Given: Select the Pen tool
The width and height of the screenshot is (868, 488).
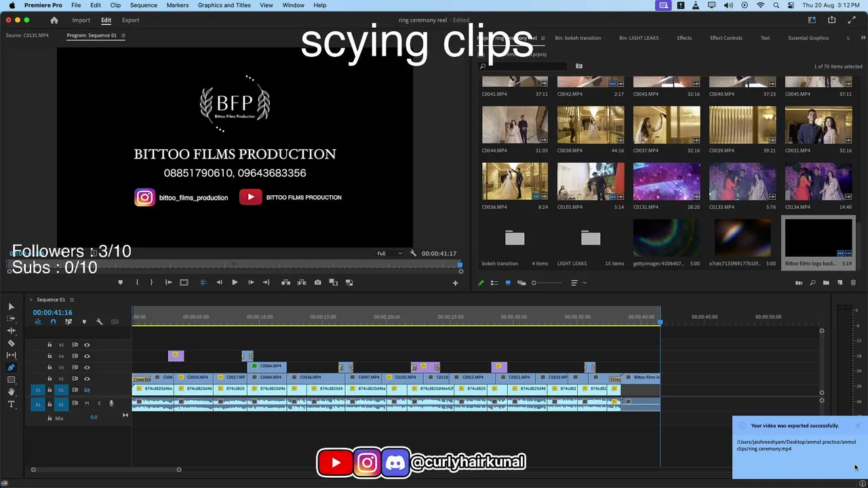Looking at the screenshot, I should pos(11,367).
